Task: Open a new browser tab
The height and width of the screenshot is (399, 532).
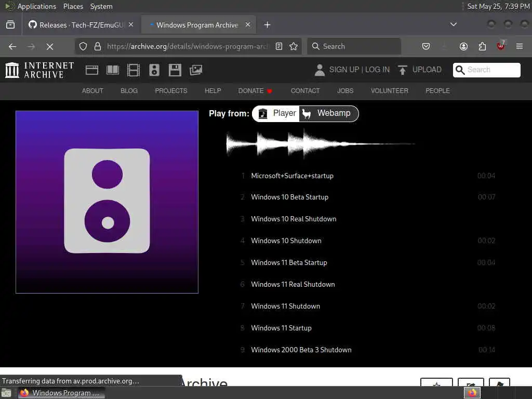Action: [x=268, y=25]
